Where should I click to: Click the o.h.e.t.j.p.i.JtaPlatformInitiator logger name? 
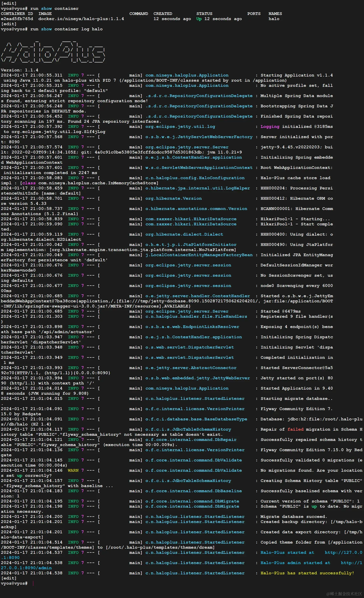coord(191,244)
